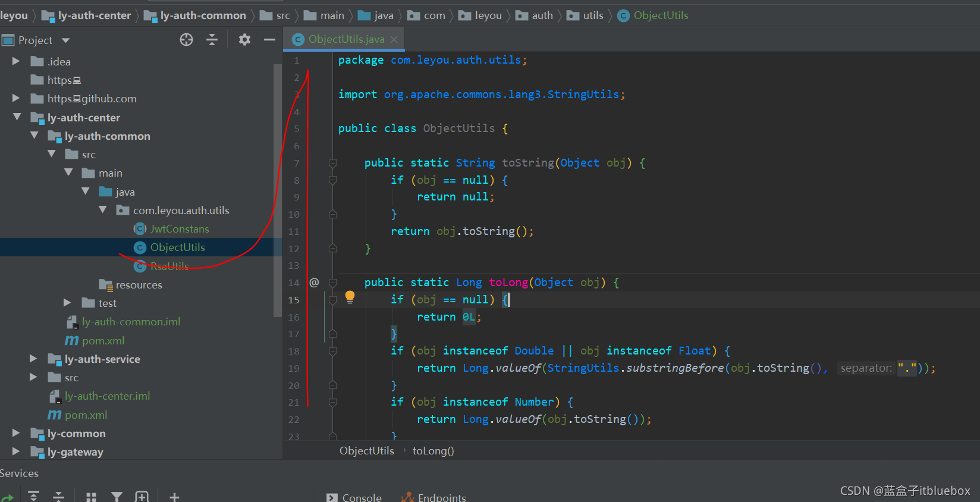The image size is (980, 502).
Task: Open Project panel settings gear
Action: 244,40
